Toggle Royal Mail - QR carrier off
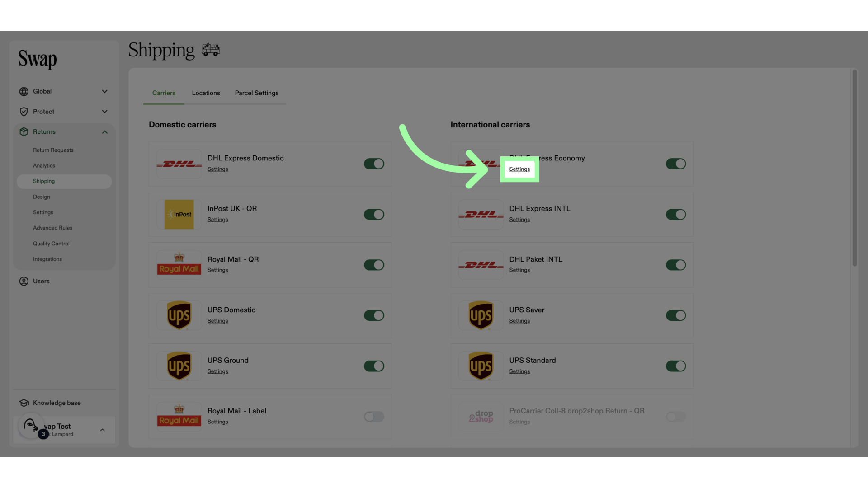Image resolution: width=868 pixels, height=488 pixels. (374, 265)
